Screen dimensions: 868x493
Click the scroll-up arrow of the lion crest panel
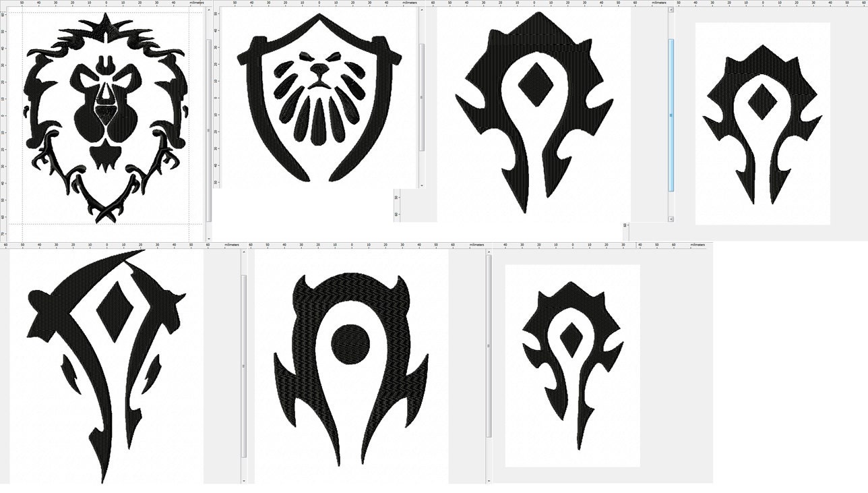(209, 10)
